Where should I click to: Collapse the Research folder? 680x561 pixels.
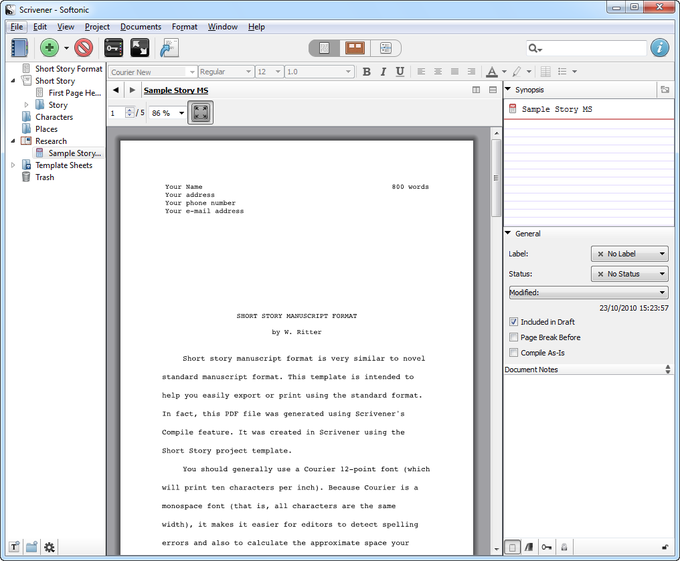pos(13,141)
